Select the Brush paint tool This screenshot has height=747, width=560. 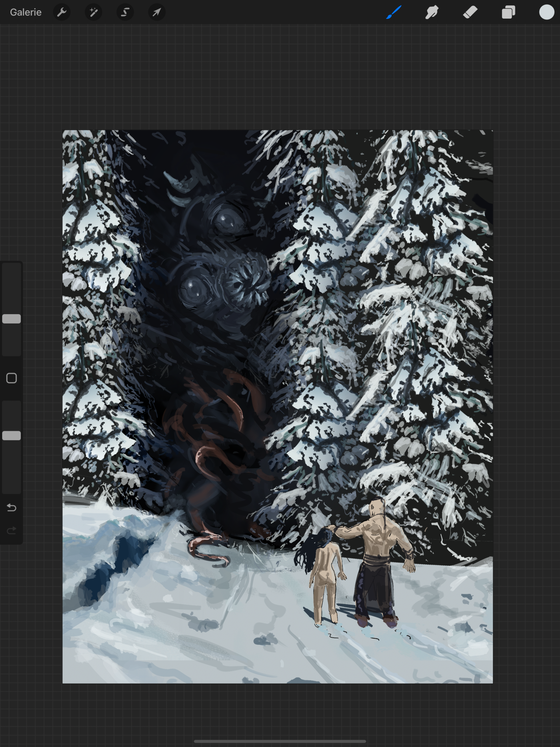tap(394, 12)
